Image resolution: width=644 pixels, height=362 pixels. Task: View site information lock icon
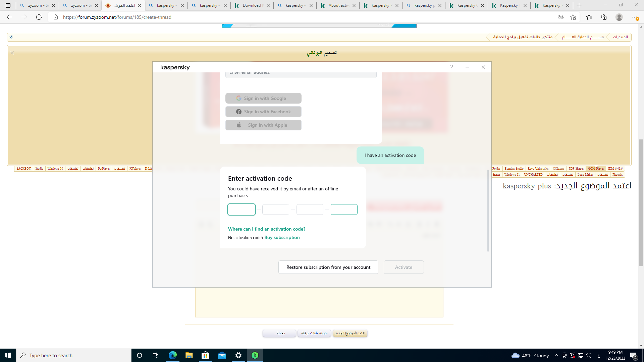pyautogui.click(x=56, y=17)
